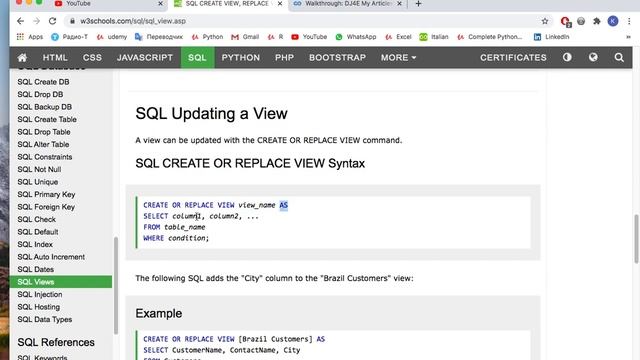Click the page vertical scrollbar thumb
This screenshot has height=360, width=640.
(x=636, y=239)
